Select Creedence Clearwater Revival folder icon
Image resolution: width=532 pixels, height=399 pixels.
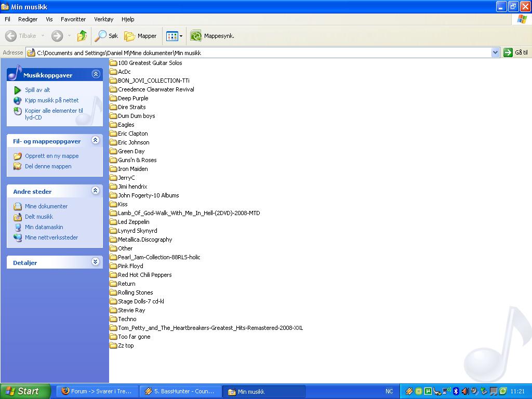coord(113,89)
